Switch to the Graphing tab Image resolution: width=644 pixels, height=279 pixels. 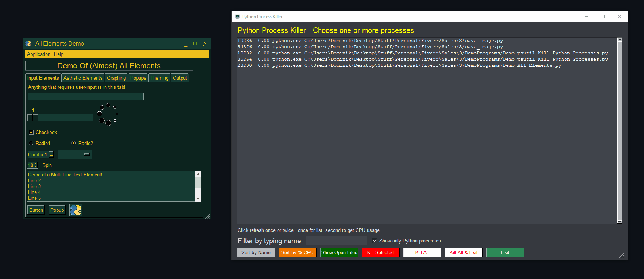[116, 78]
